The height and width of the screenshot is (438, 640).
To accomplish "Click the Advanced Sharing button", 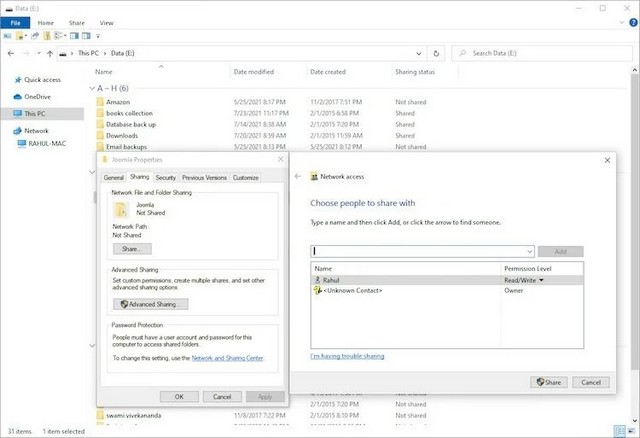I will [x=151, y=304].
